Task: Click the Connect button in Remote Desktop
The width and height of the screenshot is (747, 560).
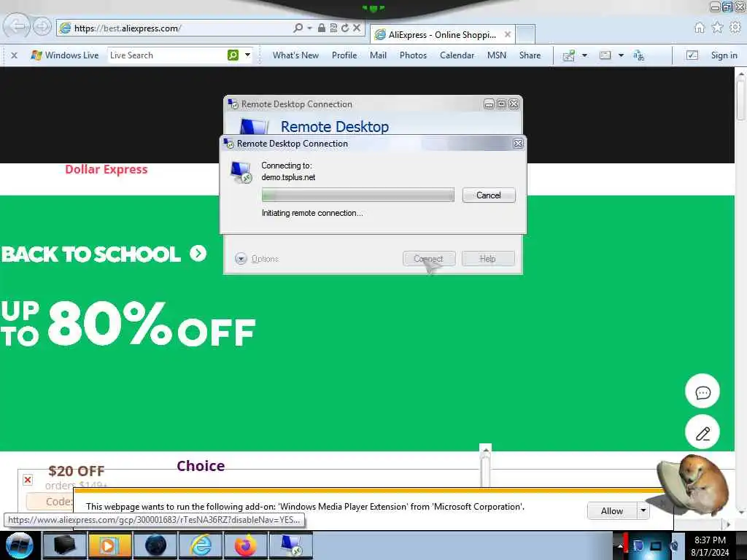Action: (x=429, y=259)
